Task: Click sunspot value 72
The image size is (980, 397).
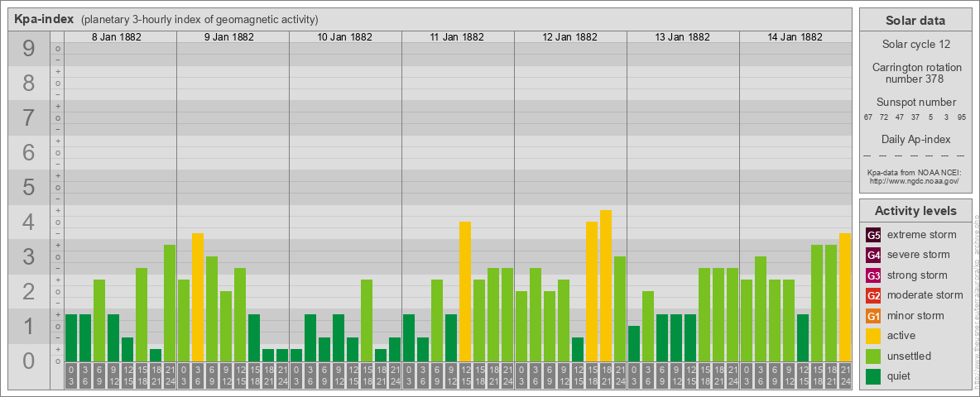Action: pos(884,117)
